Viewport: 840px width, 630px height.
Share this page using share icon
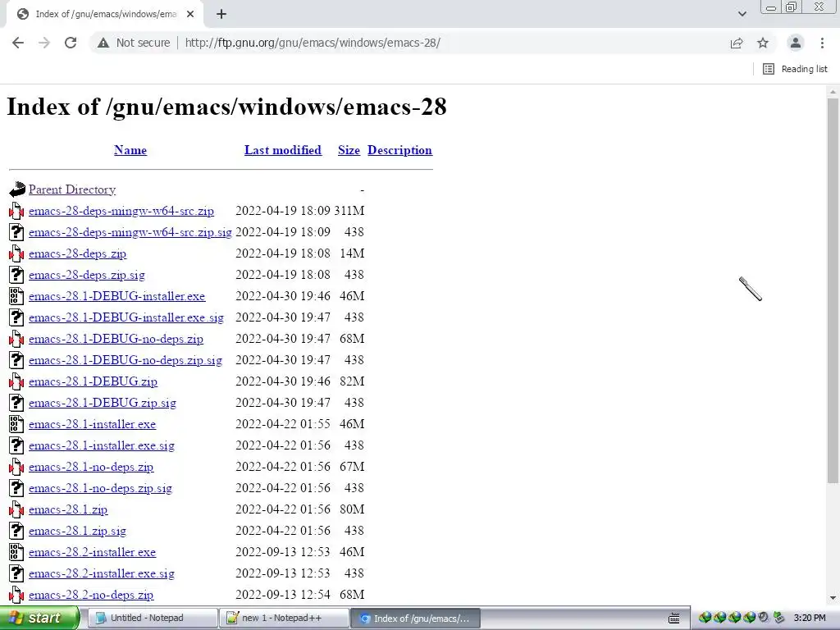pyautogui.click(x=737, y=43)
